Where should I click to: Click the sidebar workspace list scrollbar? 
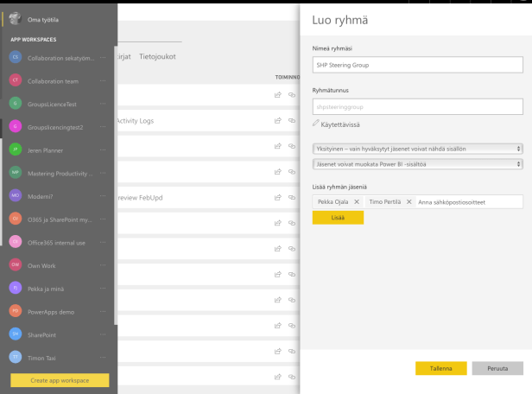tap(116, 185)
